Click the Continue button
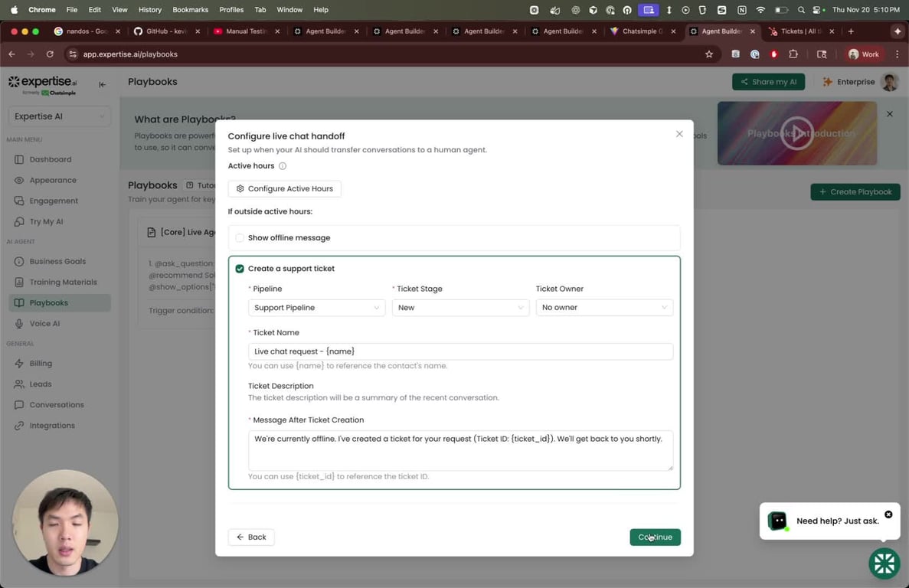Image resolution: width=909 pixels, height=588 pixels. (655, 537)
